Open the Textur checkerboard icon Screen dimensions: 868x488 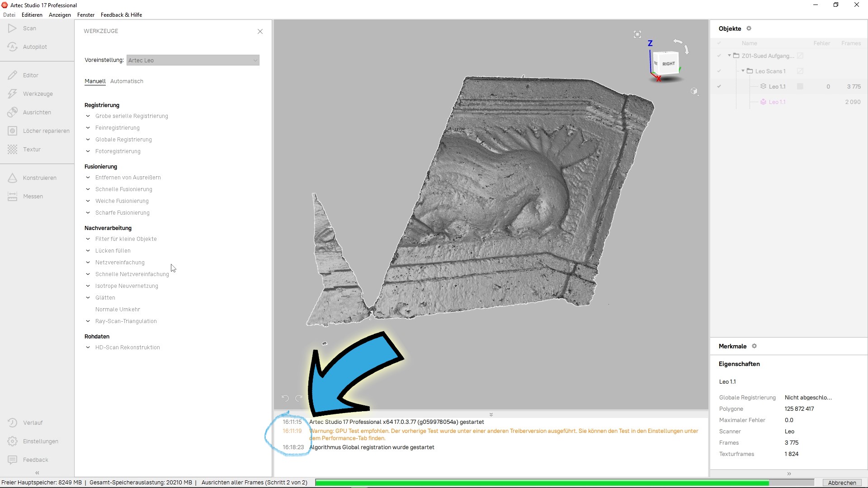click(12, 149)
